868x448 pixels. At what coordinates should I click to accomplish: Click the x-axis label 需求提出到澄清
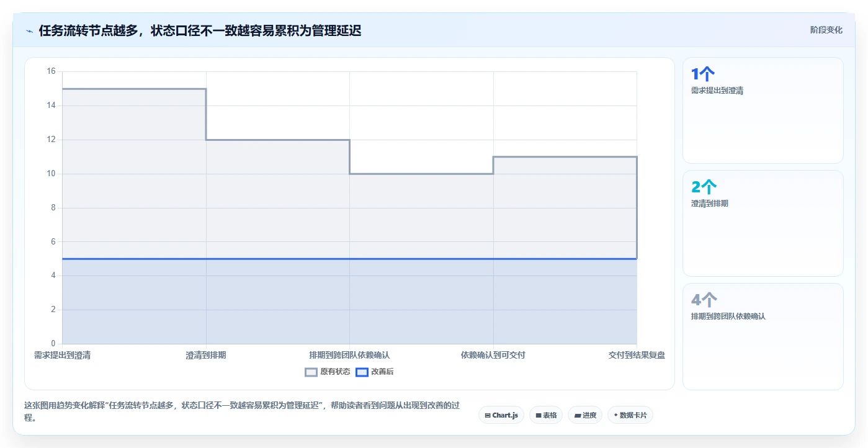pos(62,356)
